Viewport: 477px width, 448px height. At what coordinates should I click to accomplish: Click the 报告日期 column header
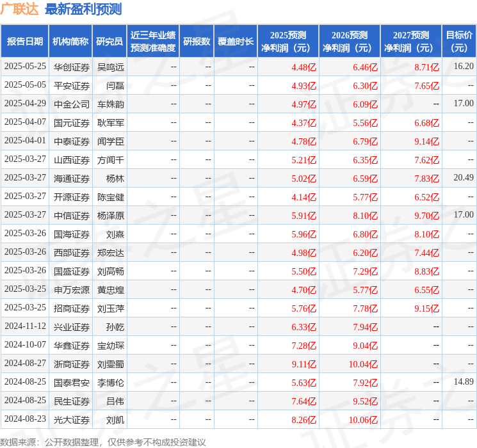coord(24,42)
